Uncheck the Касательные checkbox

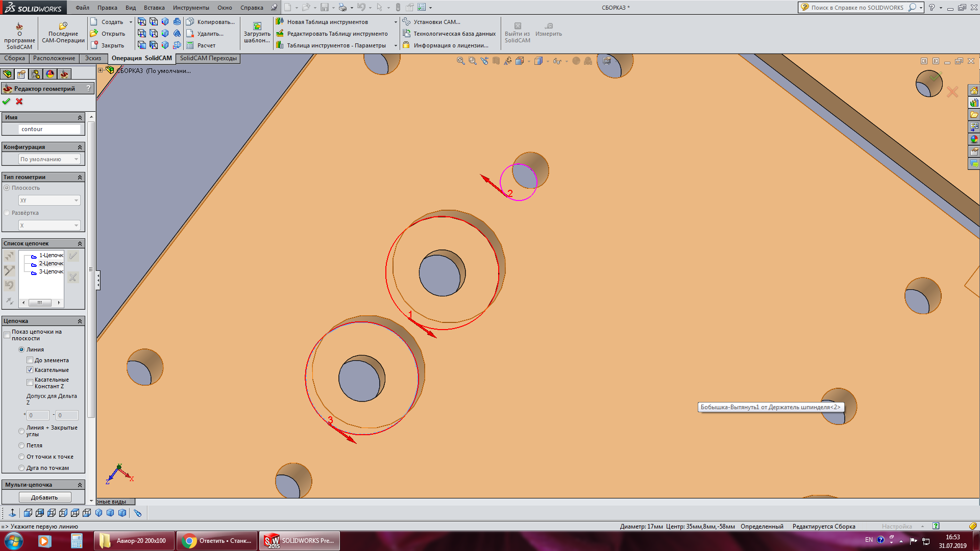click(30, 370)
